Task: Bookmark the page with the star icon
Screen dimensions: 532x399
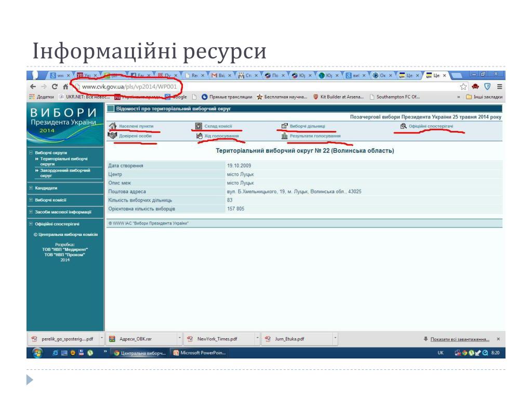Action: [463, 87]
